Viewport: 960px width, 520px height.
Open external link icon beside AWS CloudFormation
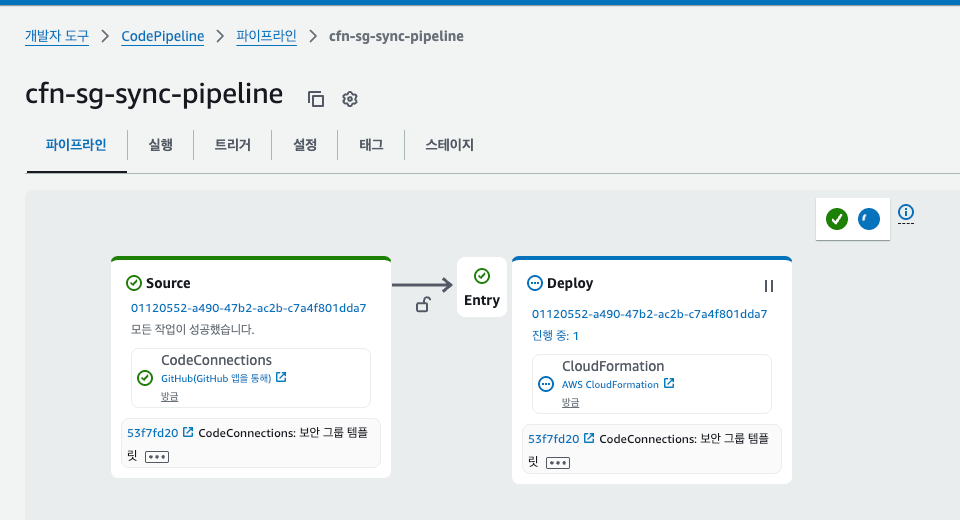[669, 383]
